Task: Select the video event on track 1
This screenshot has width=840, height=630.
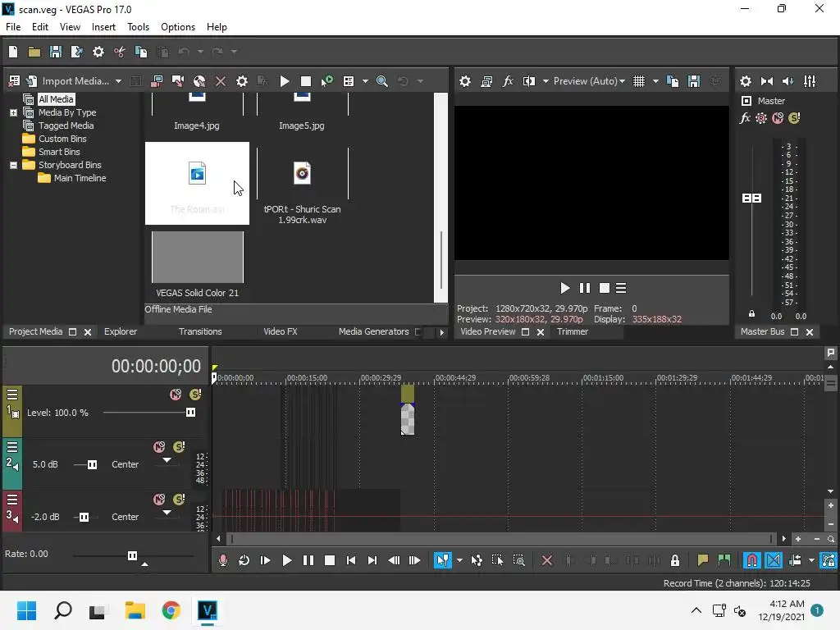Action: pos(407,410)
